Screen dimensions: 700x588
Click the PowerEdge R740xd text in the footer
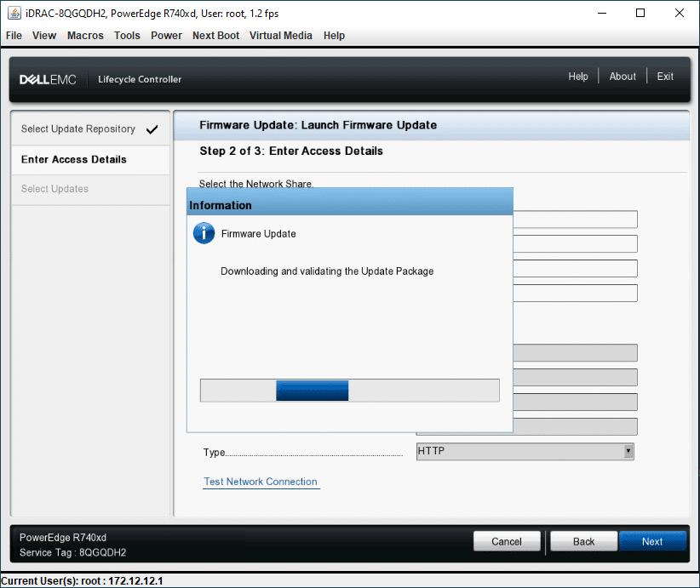[x=63, y=538]
